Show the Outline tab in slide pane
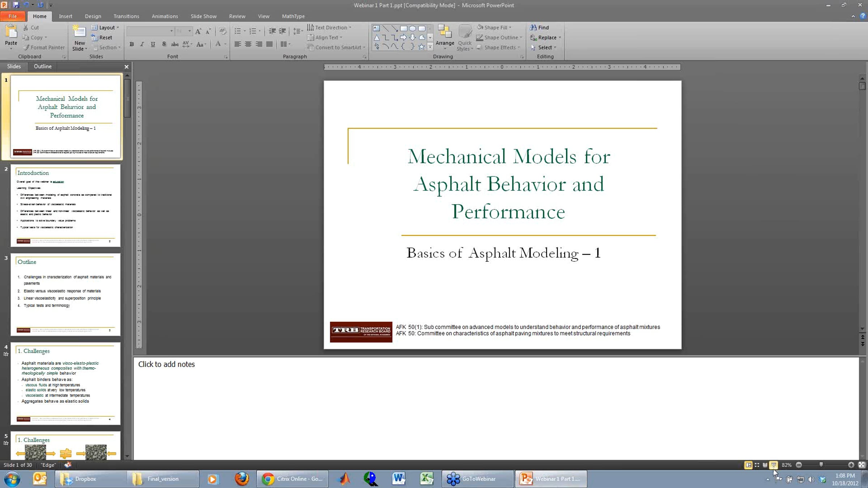The height and width of the screenshot is (488, 868). pos(43,66)
